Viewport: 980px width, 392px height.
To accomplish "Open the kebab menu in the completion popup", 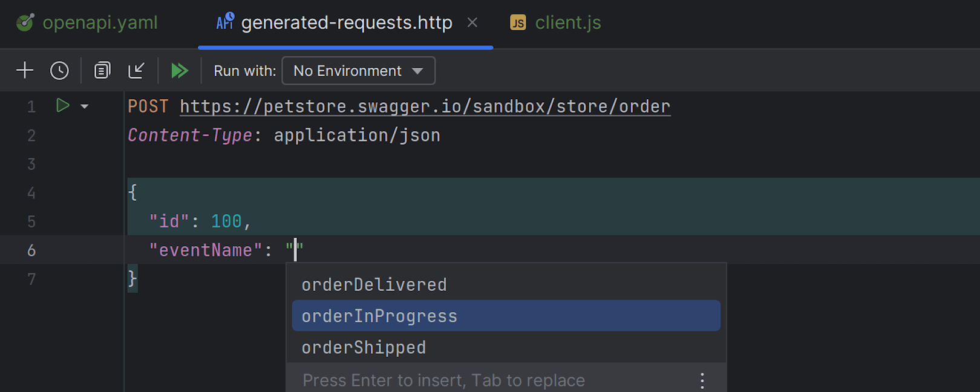I will (x=702, y=380).
